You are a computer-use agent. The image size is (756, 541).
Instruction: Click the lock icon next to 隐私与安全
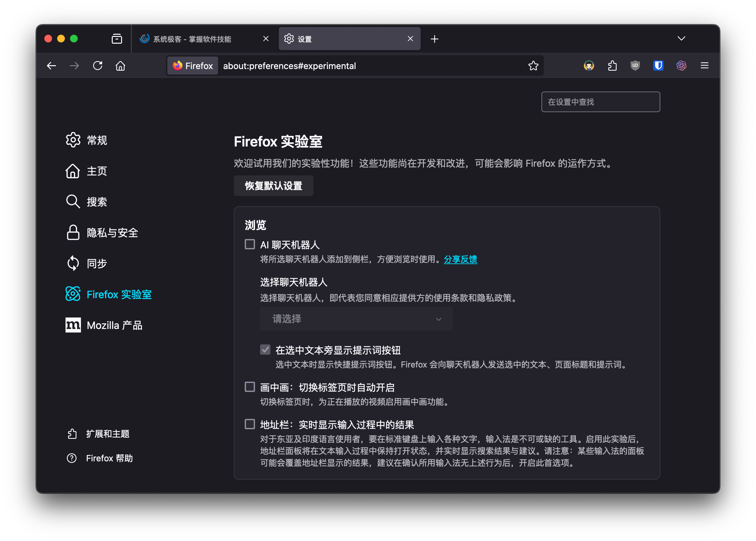[x=73, y=233]
